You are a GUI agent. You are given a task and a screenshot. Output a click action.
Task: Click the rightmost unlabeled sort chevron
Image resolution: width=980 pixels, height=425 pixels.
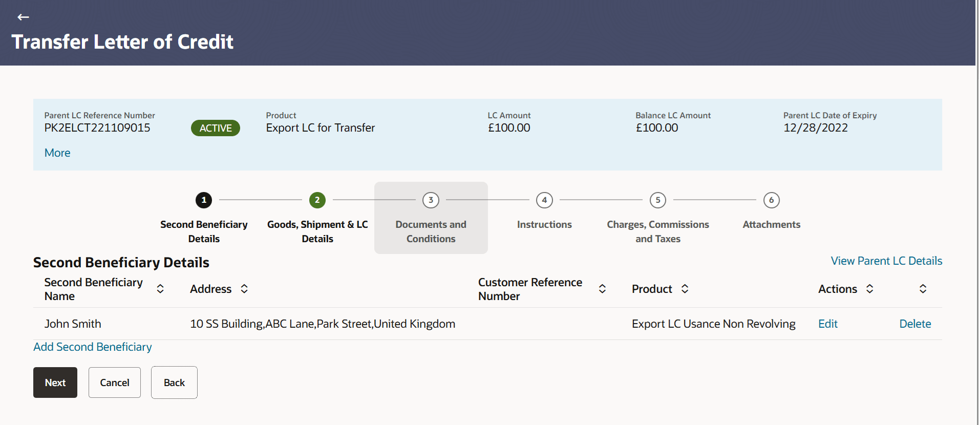click(922, 289)
